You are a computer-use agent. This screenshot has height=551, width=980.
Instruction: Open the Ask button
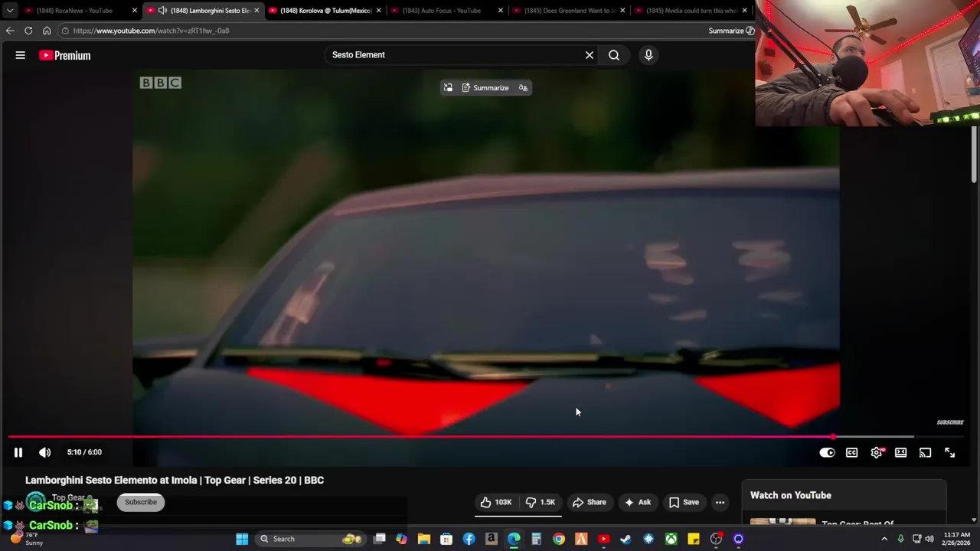[638, 502]
